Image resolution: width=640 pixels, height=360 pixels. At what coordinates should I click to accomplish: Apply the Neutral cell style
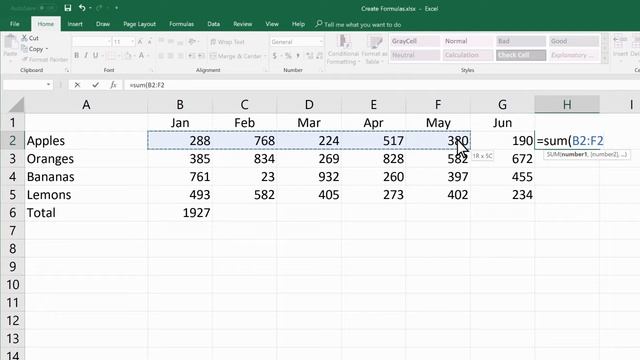(x=415, y=55)
